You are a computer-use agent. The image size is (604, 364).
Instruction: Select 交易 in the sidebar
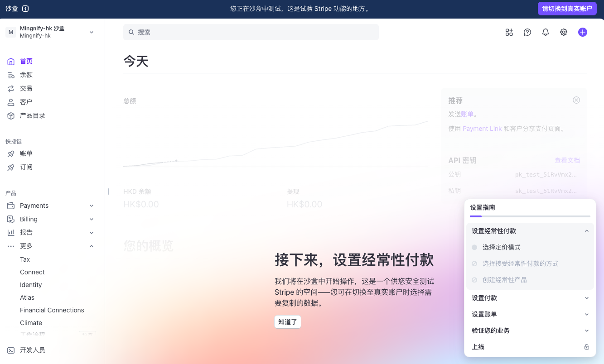pyautogui.click(x=26, y=88)
